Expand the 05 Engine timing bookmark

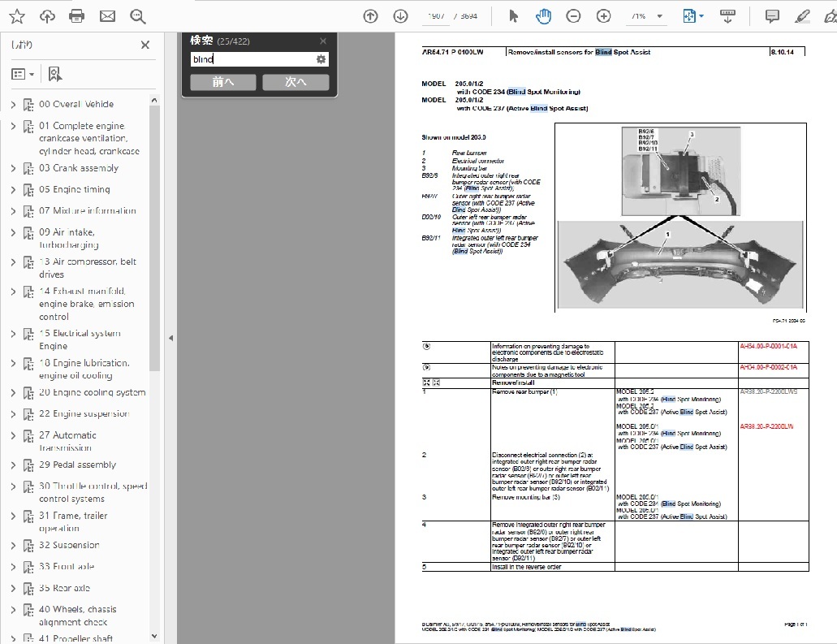[x=13, y=189]
